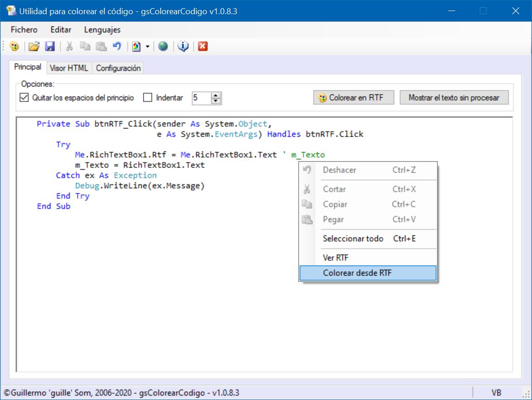Click the undo arrow toolbar icon
This screenshot has width=532, height=400.
tap(117, 46)
